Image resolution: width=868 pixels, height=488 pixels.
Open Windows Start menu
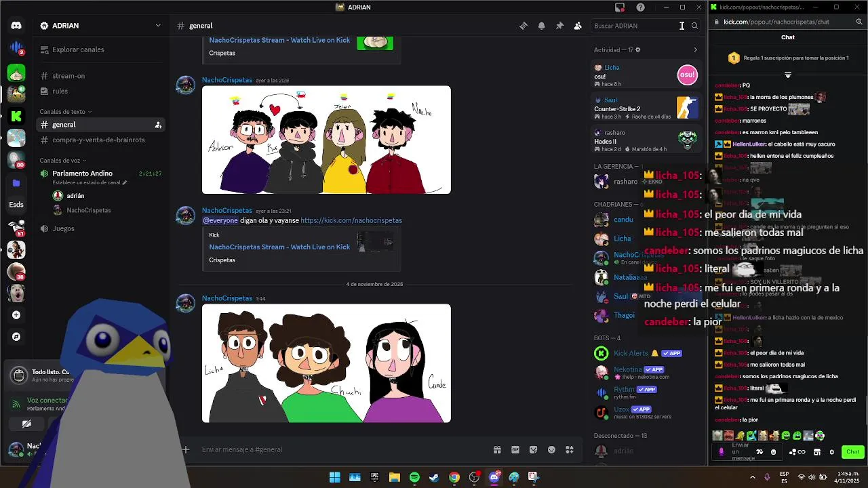pyautogui.click(x=334, y=477)
